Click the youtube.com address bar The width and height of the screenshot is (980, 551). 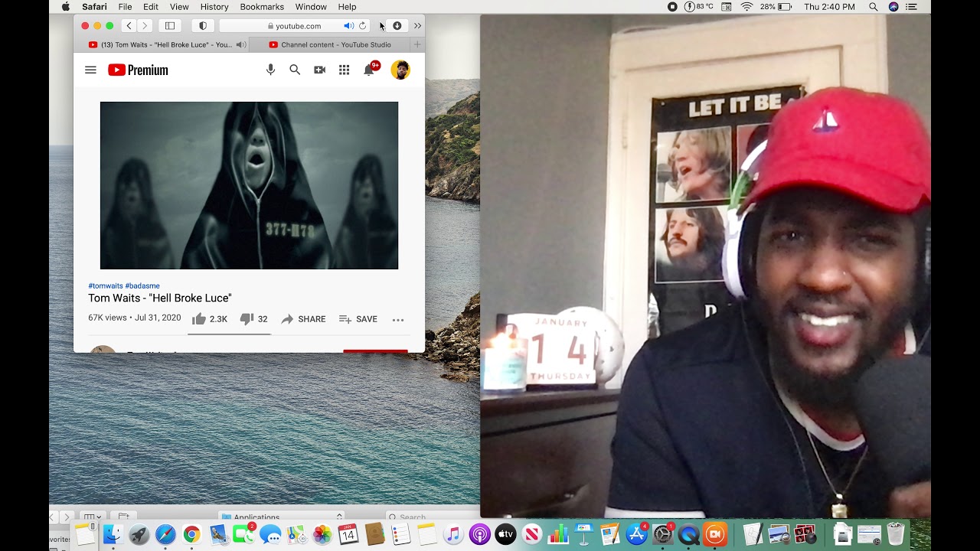295,26
